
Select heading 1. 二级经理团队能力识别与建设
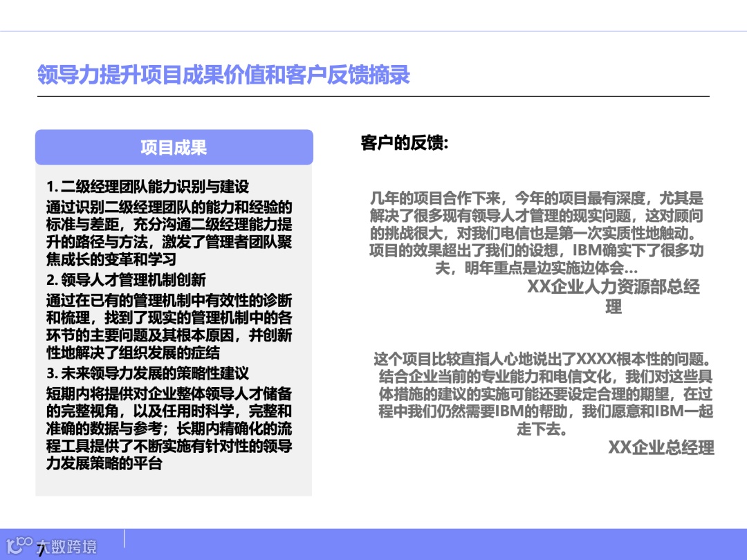148,186
